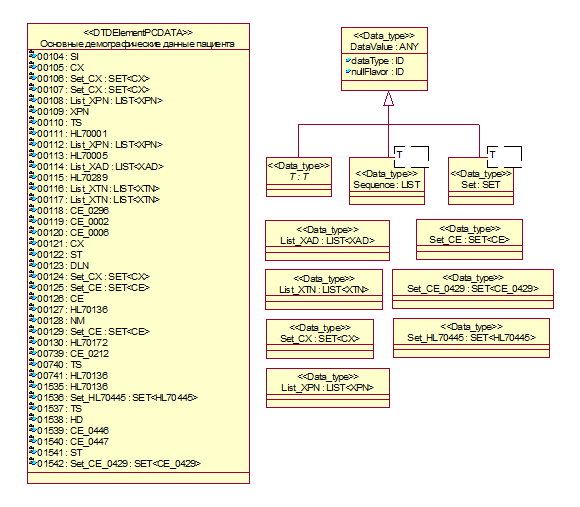The image size is (580, 507).
Task: Select the Set_CX : SET<CX> class
Action: pyautogui.click(x=320, y=339)
